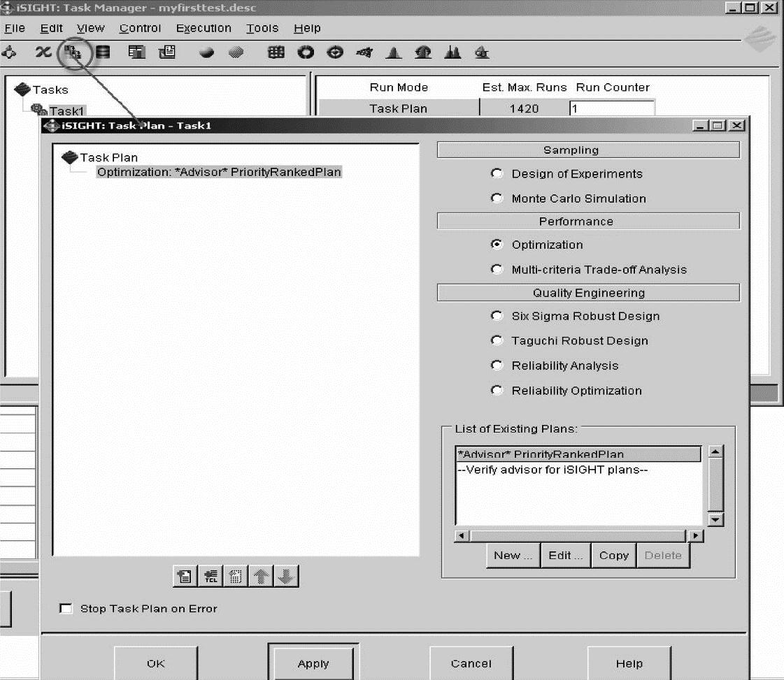Open the Tools menu
The width and height of the screenshot is (784, 680).
(x=262, y=29)
